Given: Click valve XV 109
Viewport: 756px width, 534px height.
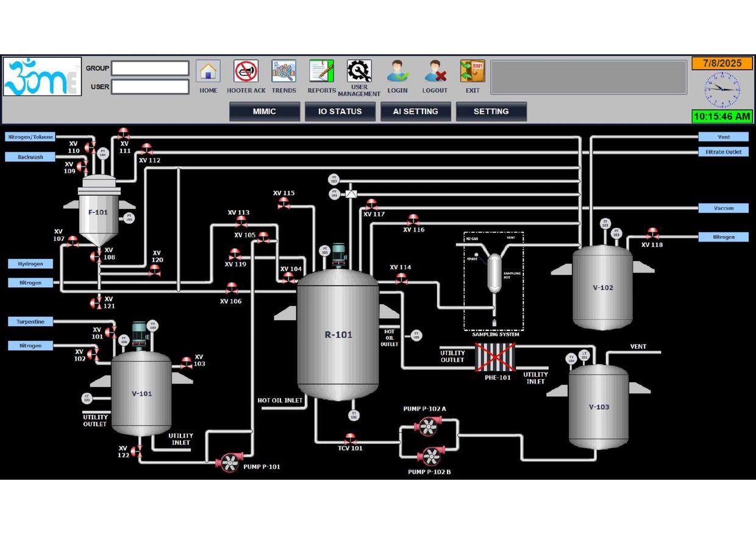Looking at the screenshot, I should click(x=82, y=165).
